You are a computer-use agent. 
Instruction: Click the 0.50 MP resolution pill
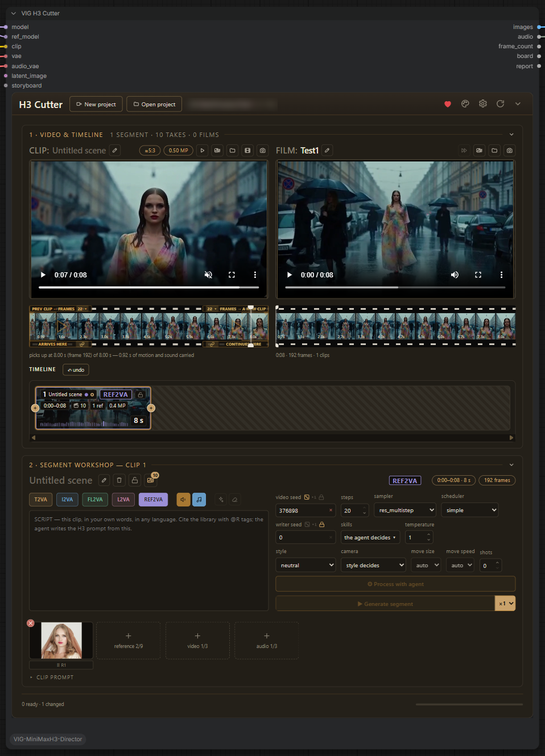point(179,151)
